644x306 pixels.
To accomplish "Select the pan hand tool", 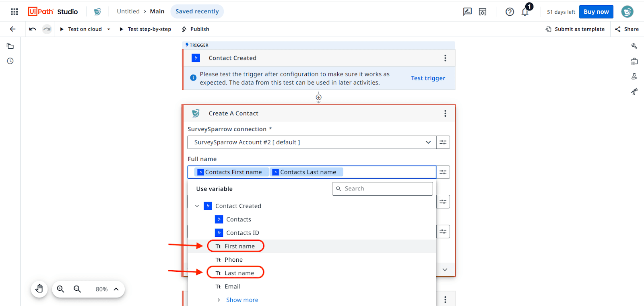I will (x=39, y=289).
